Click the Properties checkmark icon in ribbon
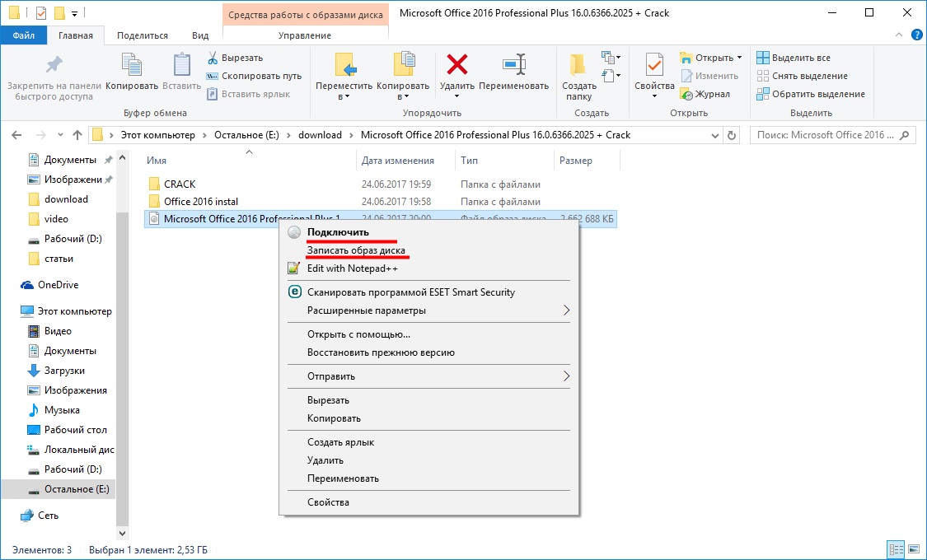Viewport: 927px width, 560px height. tap(654, 66)
